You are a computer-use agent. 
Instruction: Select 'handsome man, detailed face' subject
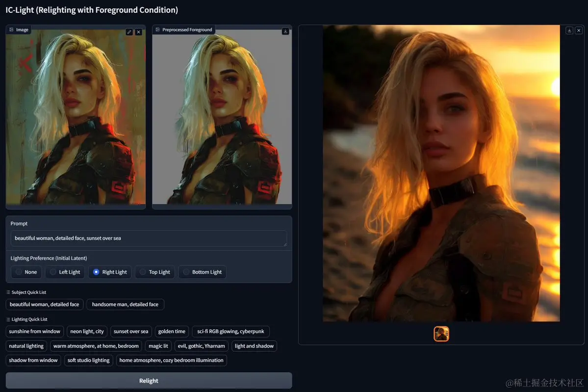click(125, 304)
